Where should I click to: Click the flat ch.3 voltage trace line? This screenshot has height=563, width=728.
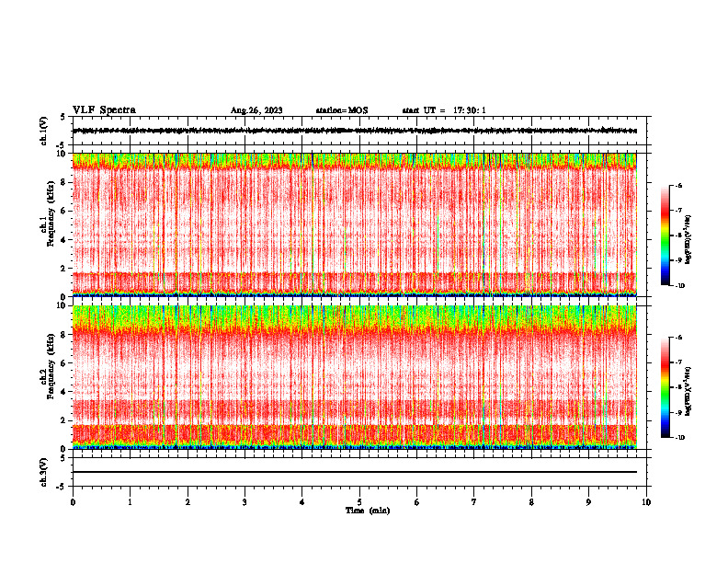tap(354, 472)
